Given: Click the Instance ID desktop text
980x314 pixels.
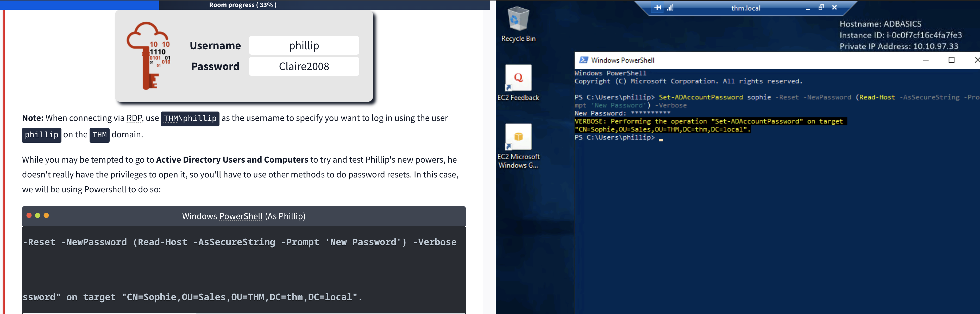Looking at the screenshot, I should click(x=901, y=35).
